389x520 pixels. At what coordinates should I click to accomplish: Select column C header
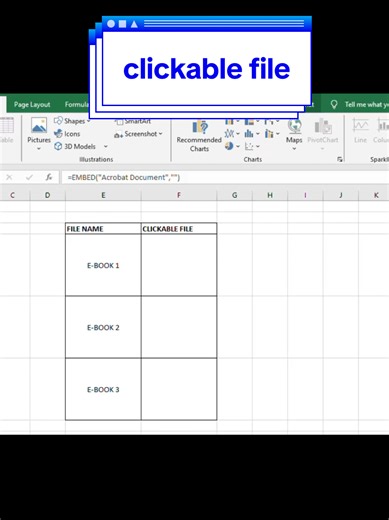13,195
